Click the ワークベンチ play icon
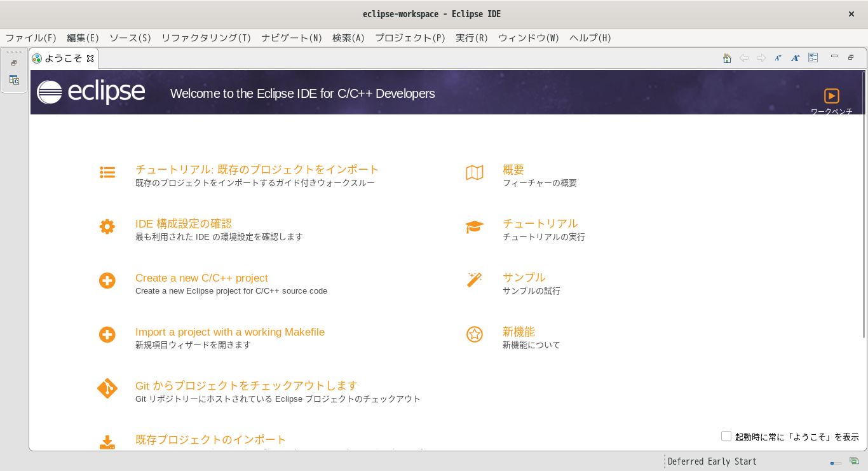Viewport: 868px width, 471px height. [831, 96]
